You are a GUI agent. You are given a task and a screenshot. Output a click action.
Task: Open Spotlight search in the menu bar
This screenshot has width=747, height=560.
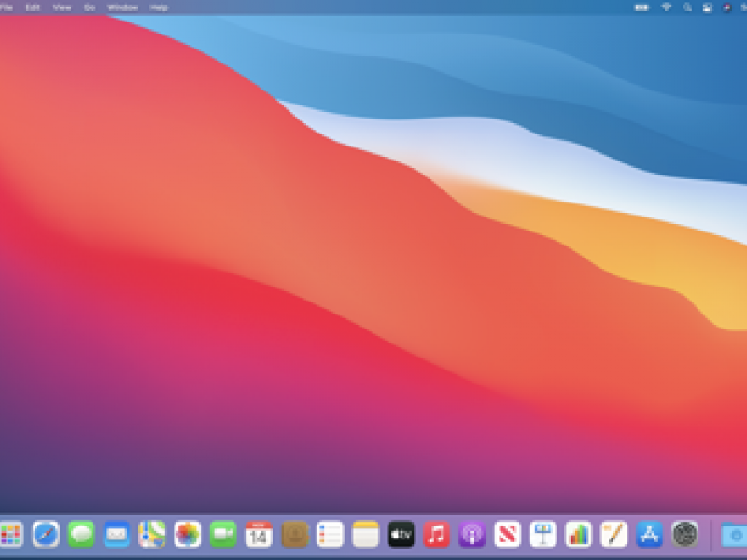coord(687,7)
